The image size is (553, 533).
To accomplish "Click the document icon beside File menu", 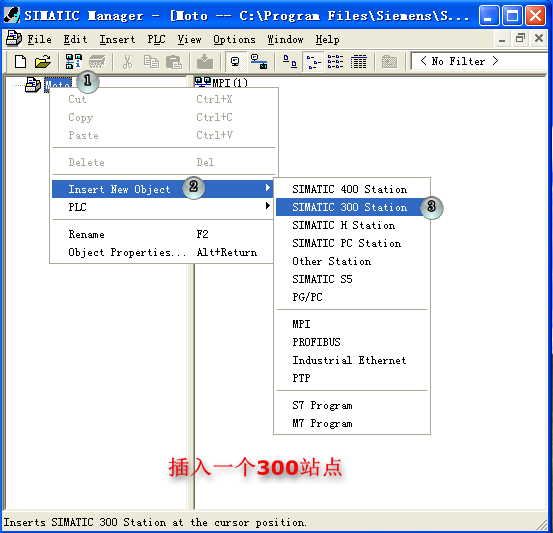I will pyautogui.click(x=14, y=39).
